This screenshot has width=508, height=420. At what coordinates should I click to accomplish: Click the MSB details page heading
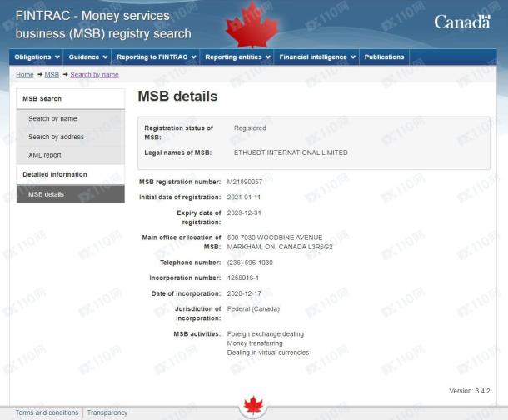(x=177, y=97)
